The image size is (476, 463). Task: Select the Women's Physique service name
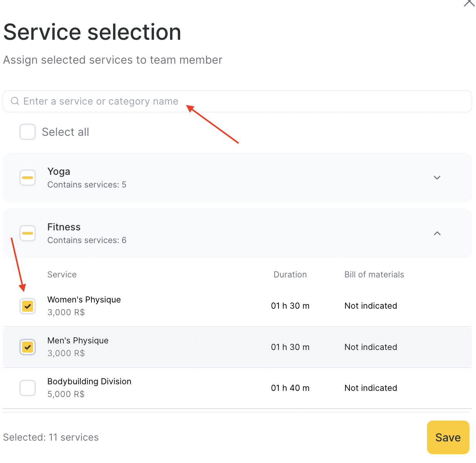pos(84,300)
